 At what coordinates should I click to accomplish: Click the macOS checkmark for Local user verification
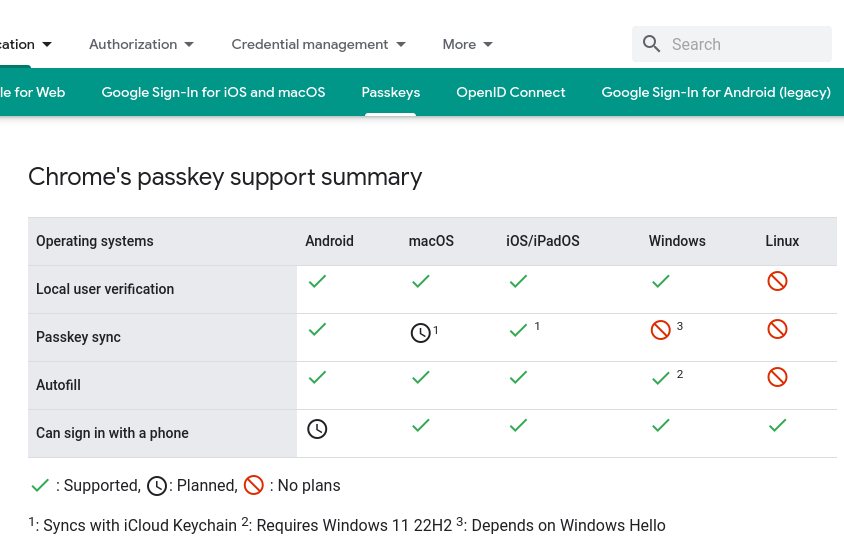421,281
